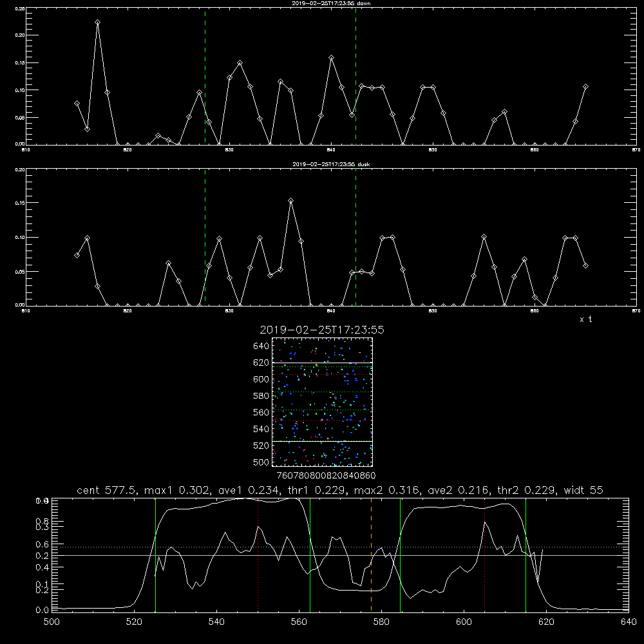The width and height of the screenshot is (644, 644).
Task: Select the '560' x-axis label of bottom plot
Action: 299,622
